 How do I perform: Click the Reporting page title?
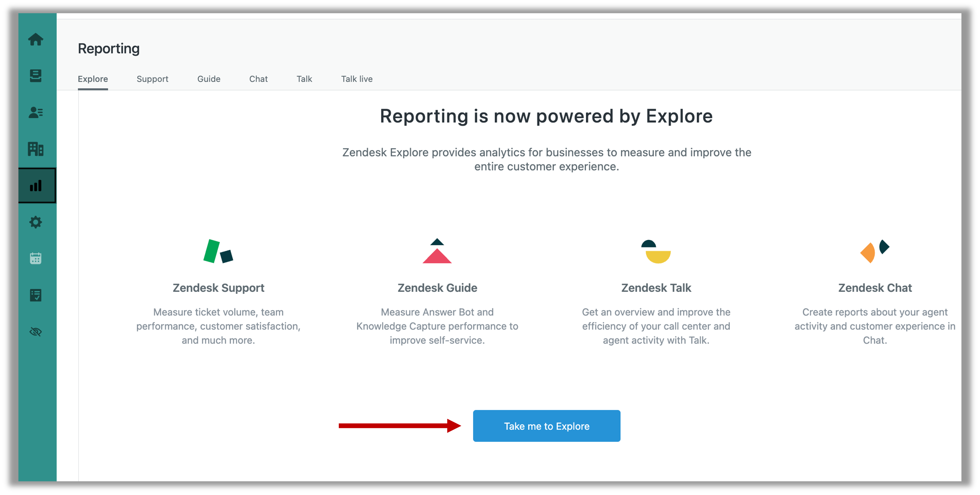pos(109,49)
